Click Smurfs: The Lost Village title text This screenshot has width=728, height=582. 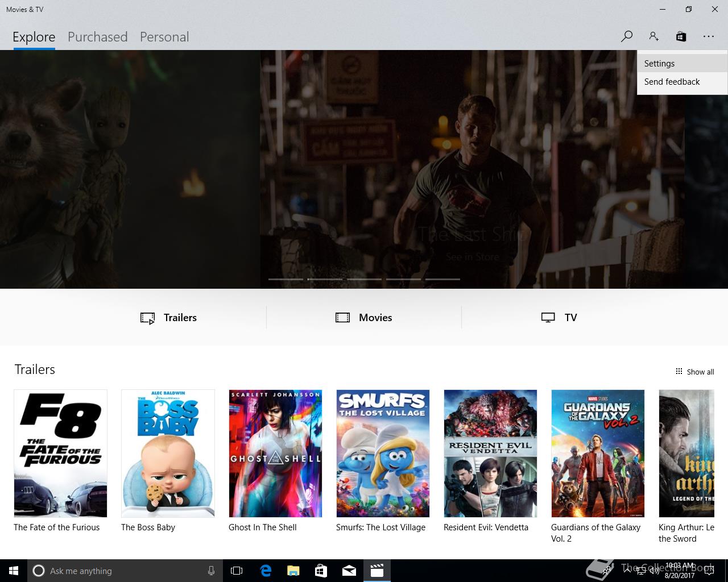click(380, 527)
